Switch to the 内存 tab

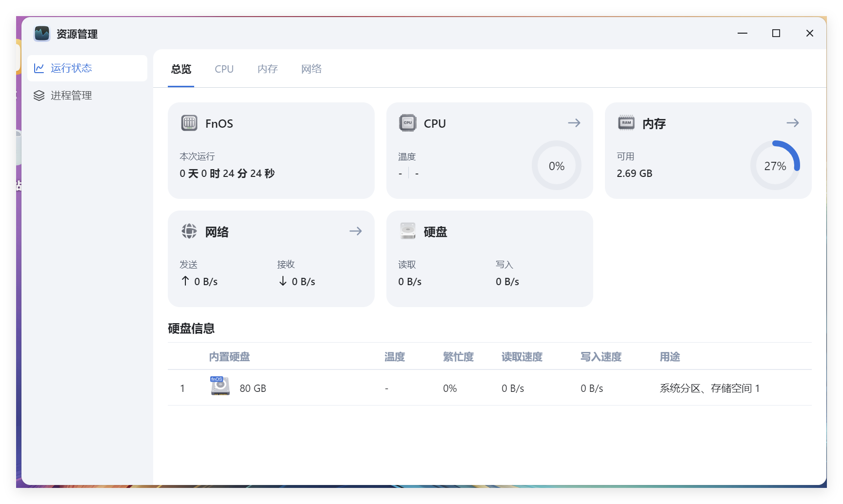(268, 69)
